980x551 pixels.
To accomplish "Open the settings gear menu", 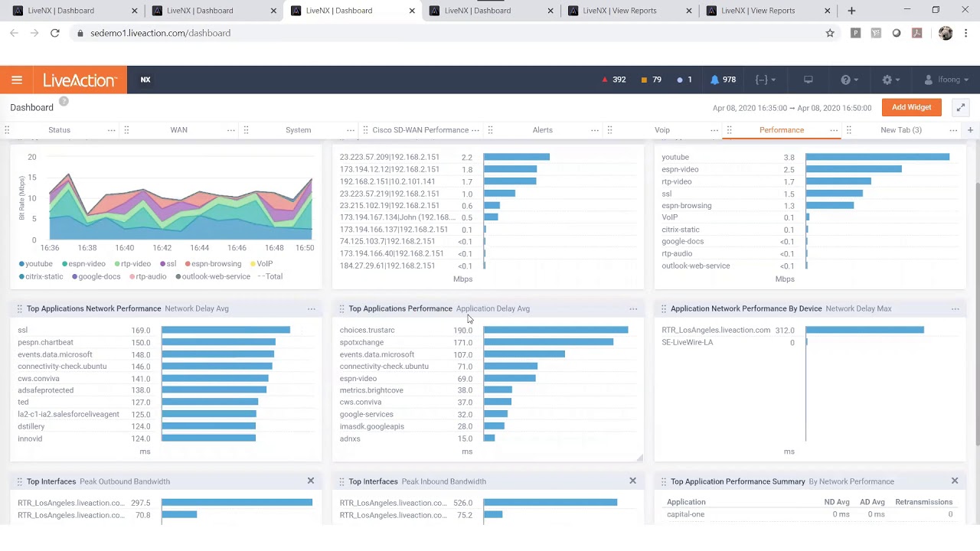I will click(x=891, y=80).
